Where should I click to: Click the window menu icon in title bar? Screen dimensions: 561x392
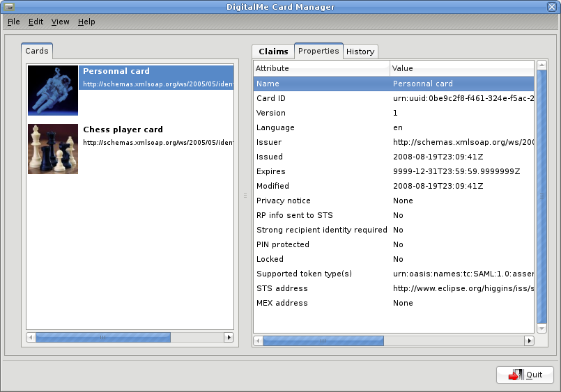(x=10, y=7)
